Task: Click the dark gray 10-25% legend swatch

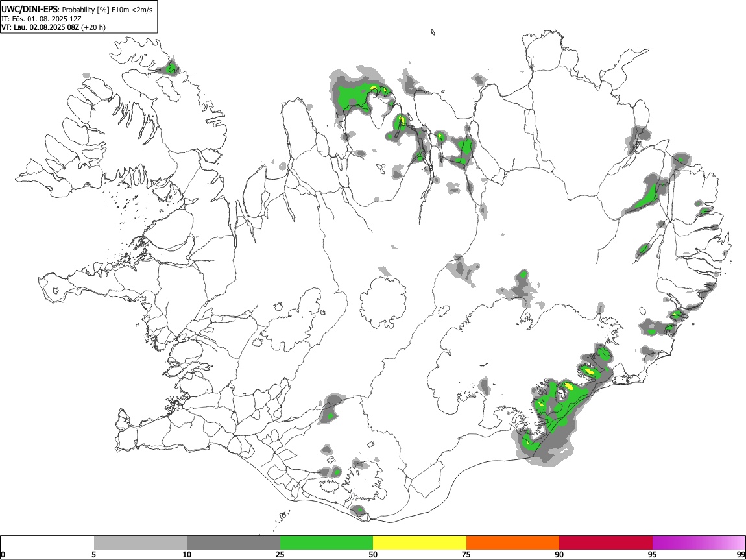Action: click(234, 542)
